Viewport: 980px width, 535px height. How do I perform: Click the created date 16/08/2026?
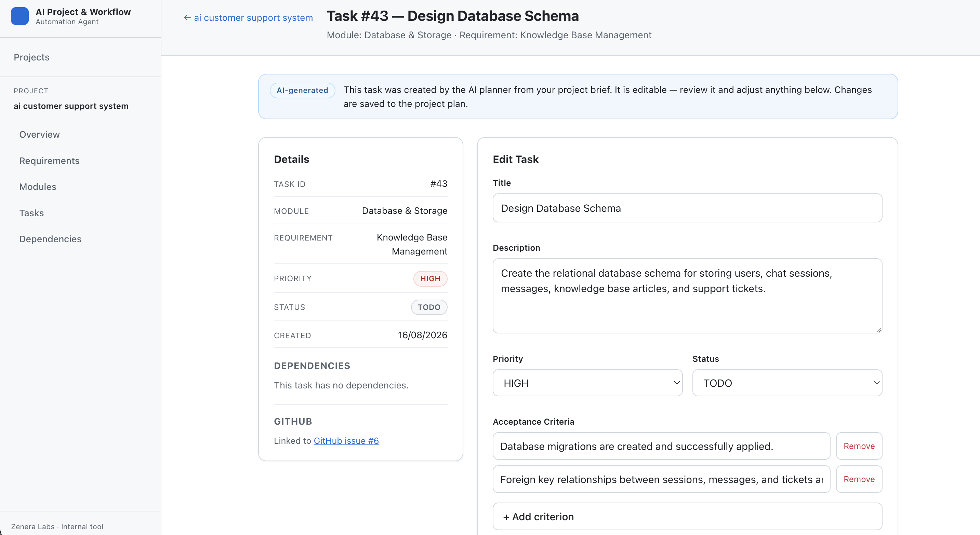(x=422, y=335)
